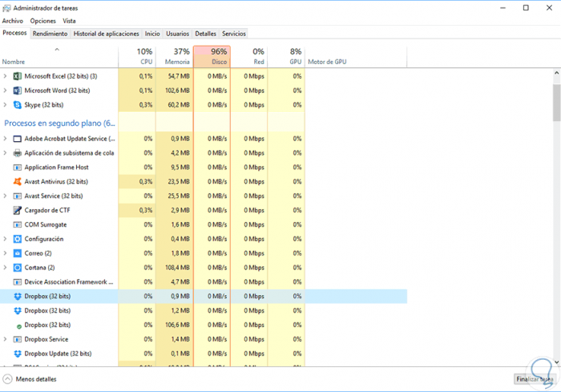
Task: Click the Dropbox 1,2 MB row's icon
Action: point(17,310)
